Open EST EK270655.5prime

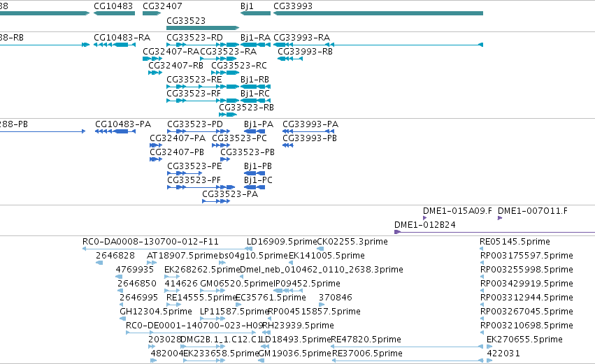(x=489, y=347)
